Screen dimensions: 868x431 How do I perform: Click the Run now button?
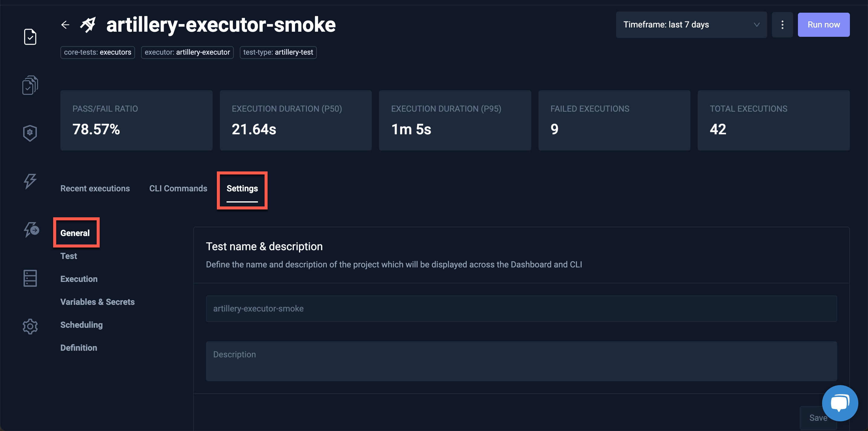pyautogui.click(x=824, y=24)
